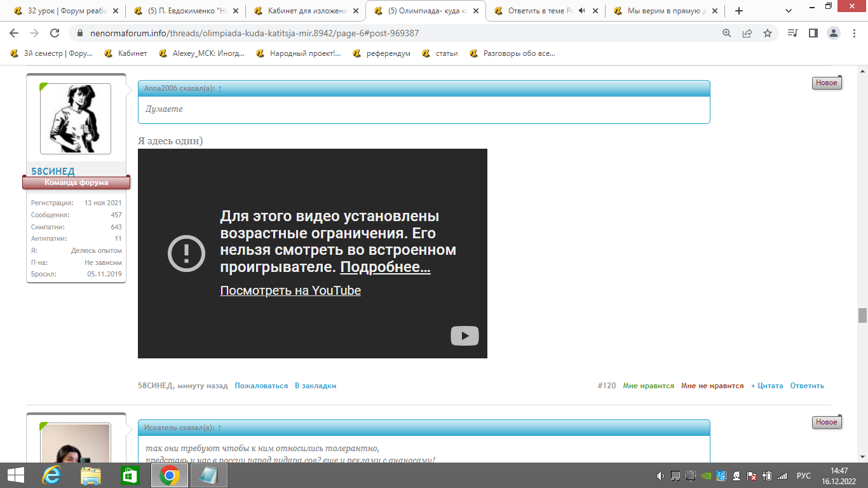
Task: Click "Ответить" on post #120
Action: click(806, 386)
